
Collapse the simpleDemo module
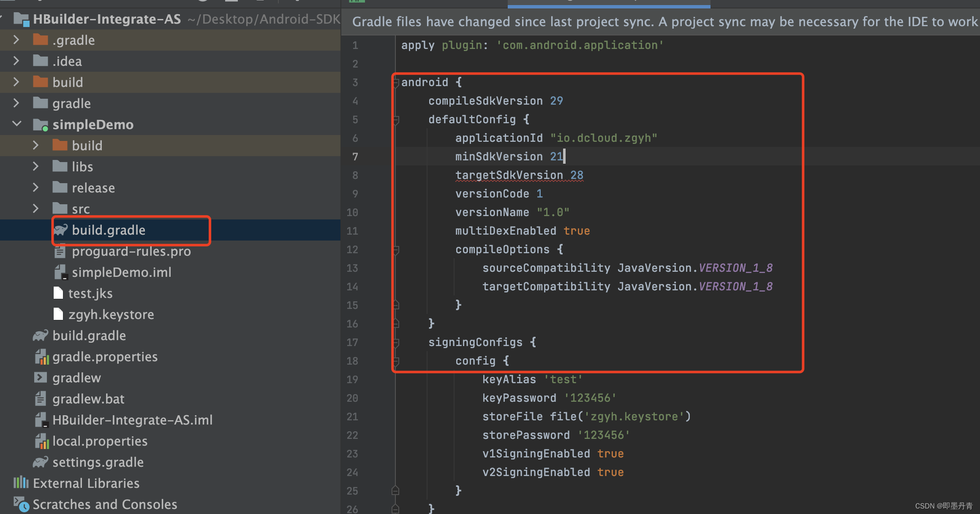[17, 124]
